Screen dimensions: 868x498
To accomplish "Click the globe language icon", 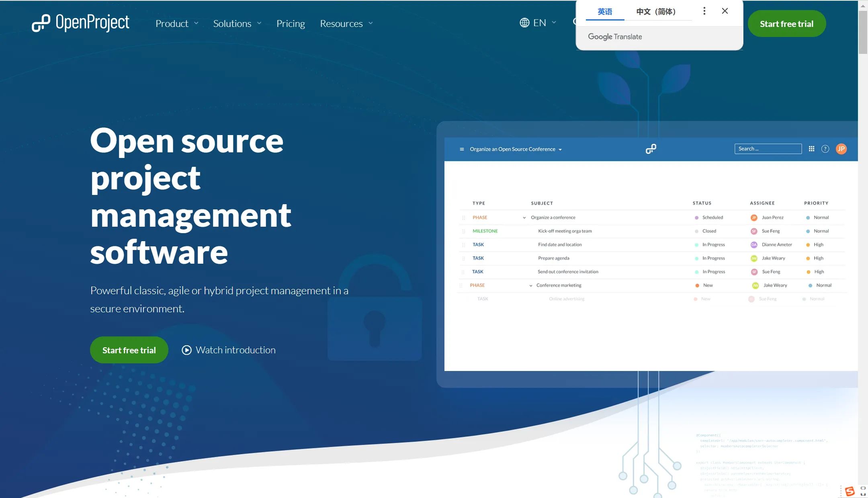I will 524,23.
